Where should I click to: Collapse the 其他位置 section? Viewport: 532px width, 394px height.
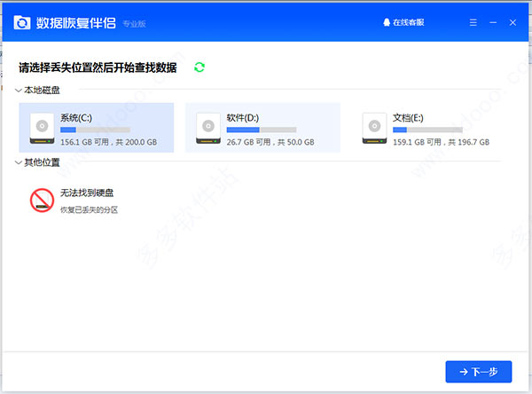[x=19, y=162]
